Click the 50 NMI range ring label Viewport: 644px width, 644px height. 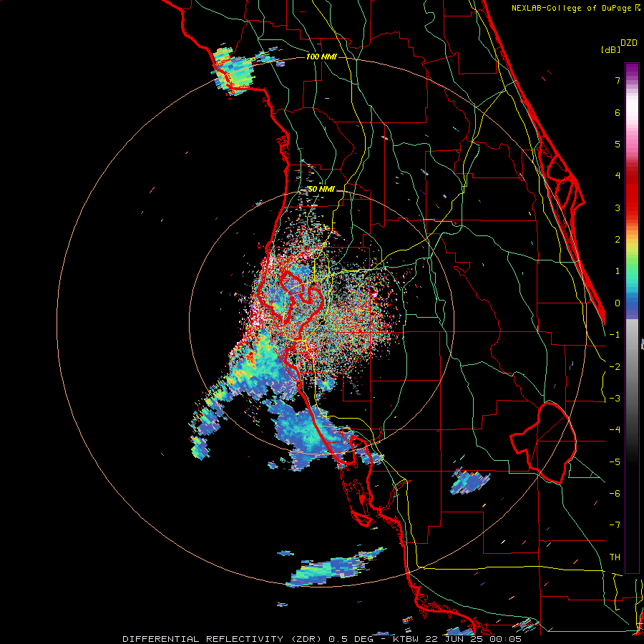tap(321, 189)
